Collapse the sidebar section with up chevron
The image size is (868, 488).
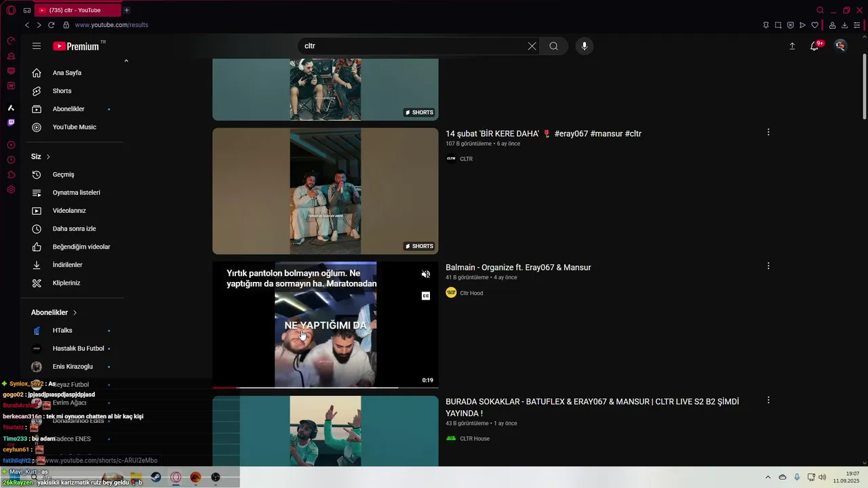pos(126,61)
